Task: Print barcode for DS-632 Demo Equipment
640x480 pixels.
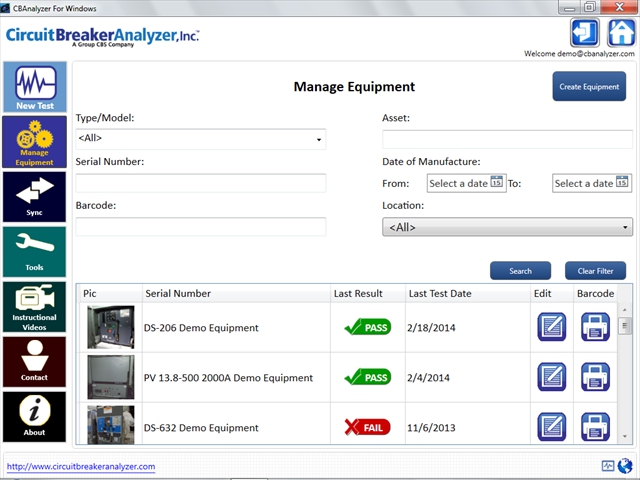Action: click(595, 427)
